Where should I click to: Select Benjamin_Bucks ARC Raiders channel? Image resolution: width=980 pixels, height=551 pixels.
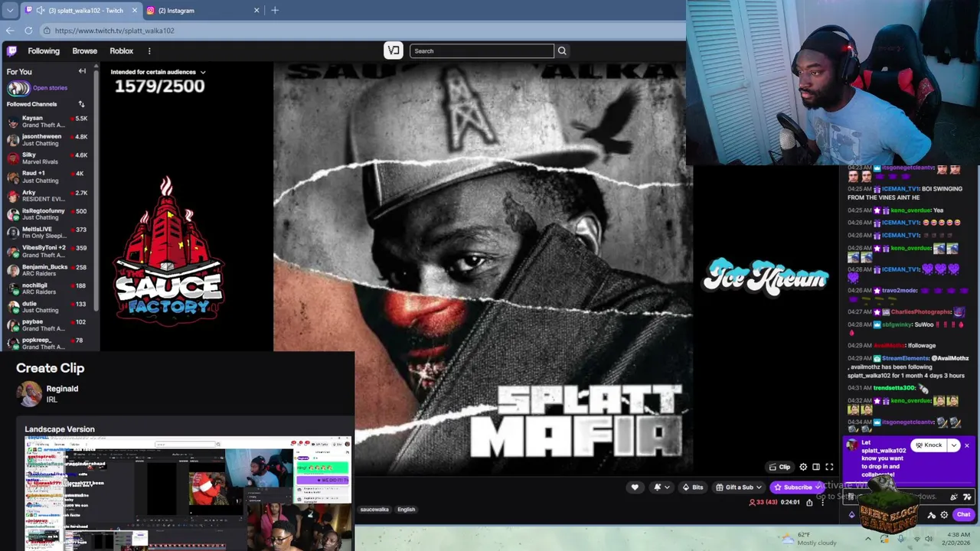tap(47, 270)
